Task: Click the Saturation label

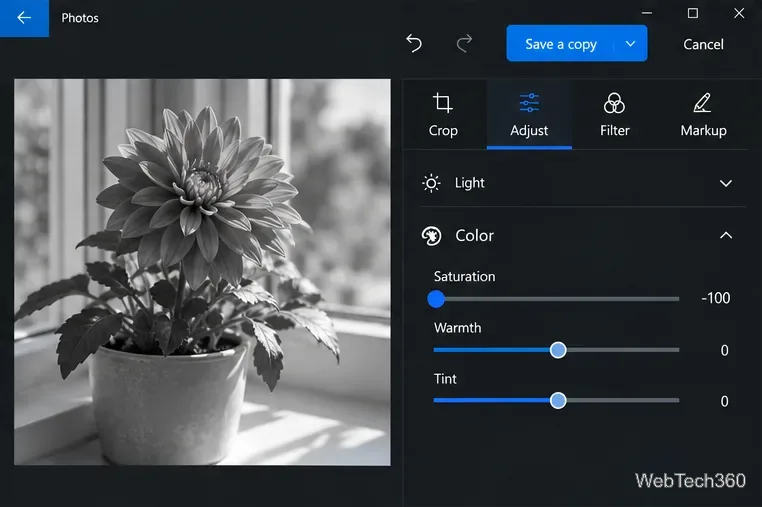Action: point(464,277)
